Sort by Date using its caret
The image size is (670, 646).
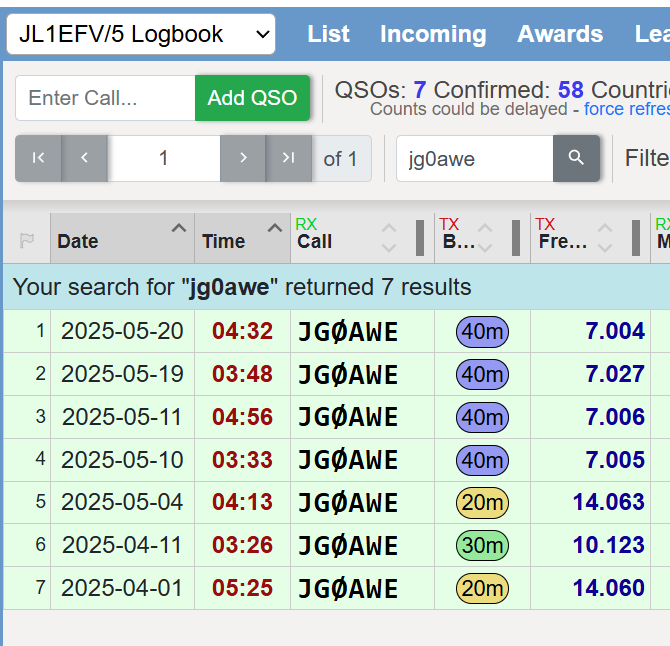(178, 229)
